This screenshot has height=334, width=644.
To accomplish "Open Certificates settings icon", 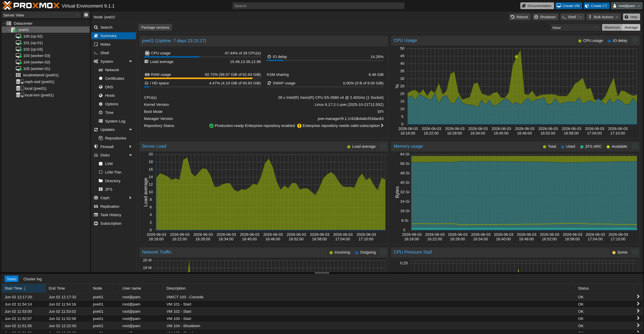I will click(x=101, y=78).
